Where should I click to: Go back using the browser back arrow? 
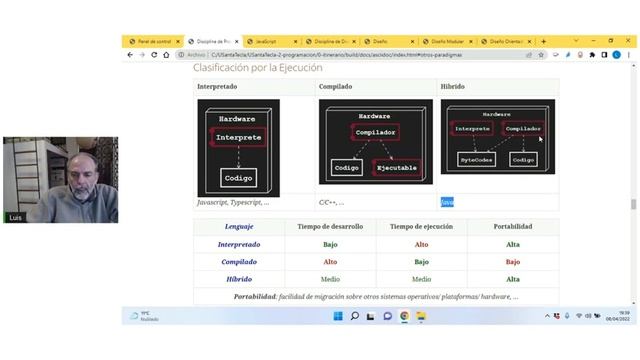130,55
